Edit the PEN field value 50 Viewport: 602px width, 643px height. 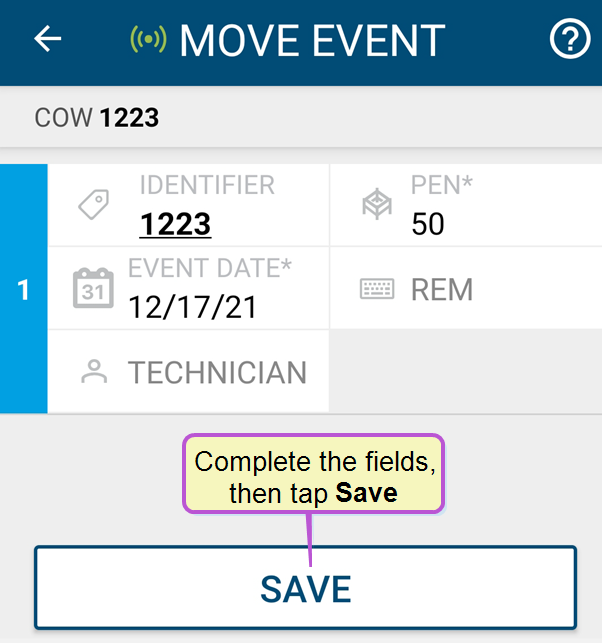pyautogui.click(x=465, y=205)
